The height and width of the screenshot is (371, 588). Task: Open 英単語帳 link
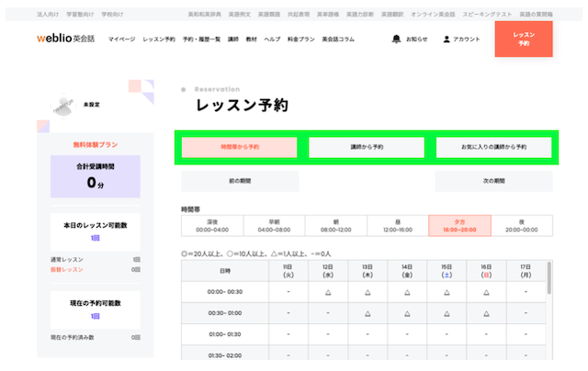[328, 15]
